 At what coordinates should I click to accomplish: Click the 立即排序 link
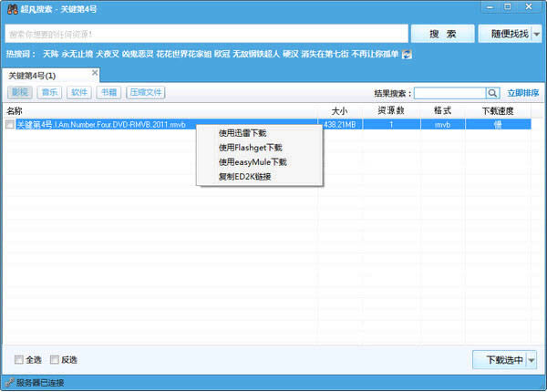[x=522, y=93]
